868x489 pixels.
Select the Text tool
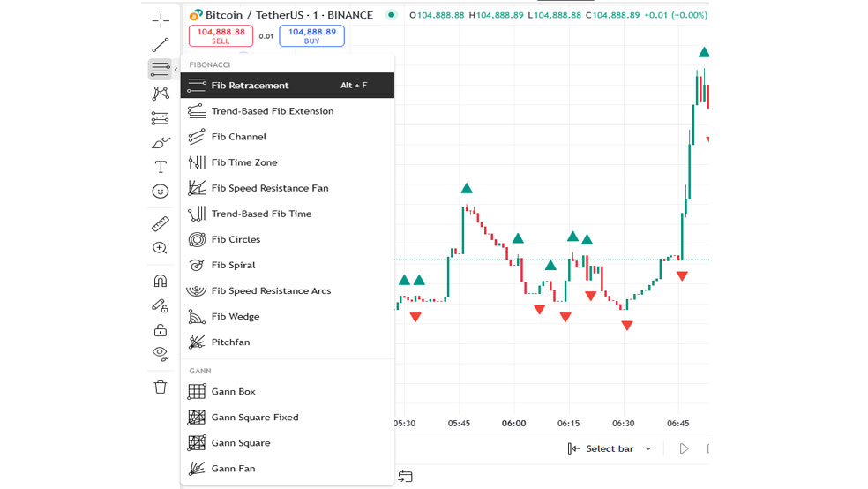tap(161, 167)
